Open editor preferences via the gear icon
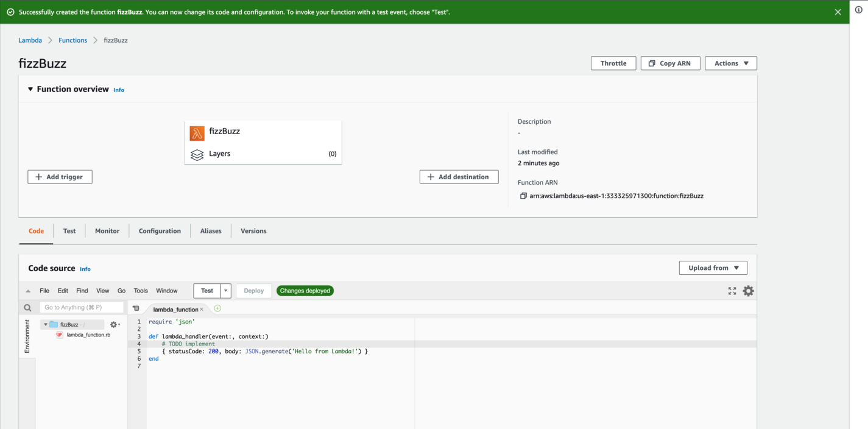 (748, 291)
